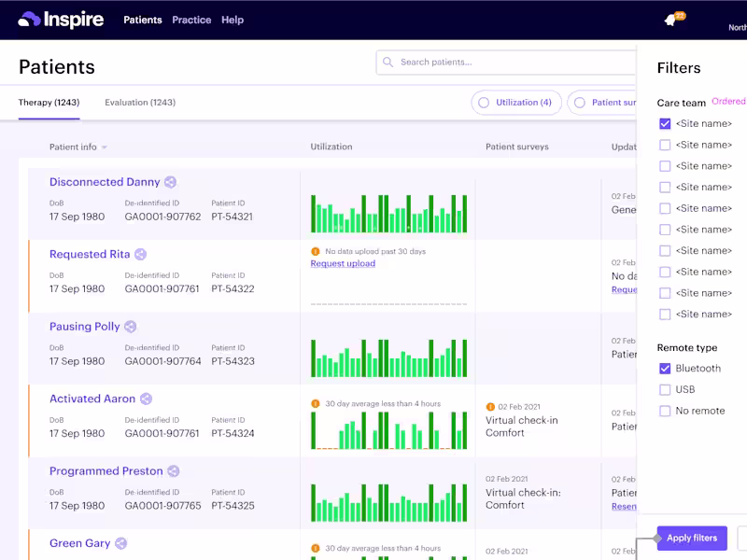This screenshot has height=560, width=747.
Task: Click the Inspire logo in header
Action: (x=61, y=20)
